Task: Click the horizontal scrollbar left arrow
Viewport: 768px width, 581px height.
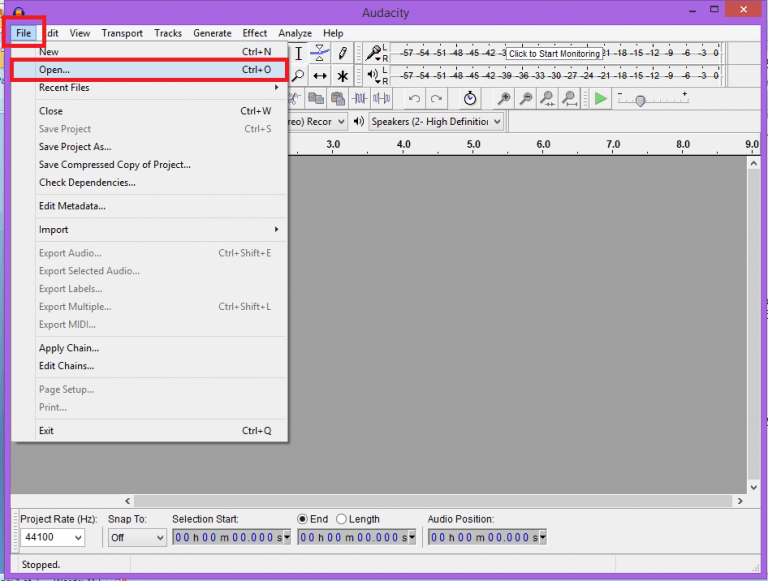Action: (x=128, y=501)
